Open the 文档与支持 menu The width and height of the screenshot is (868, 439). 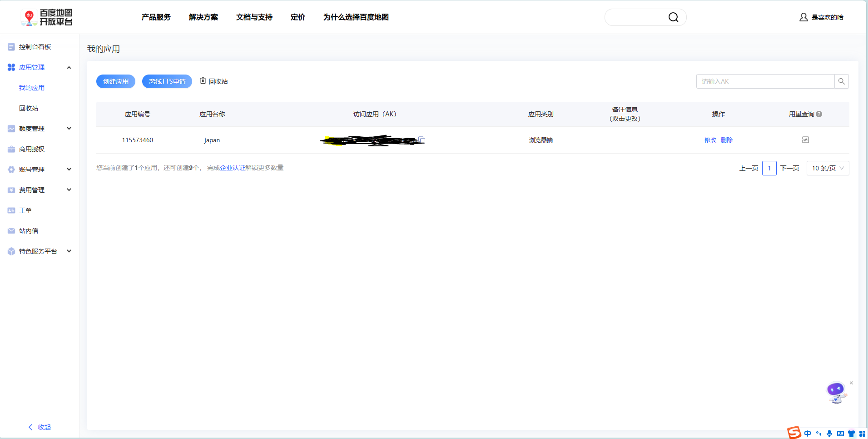click(253, 17)
